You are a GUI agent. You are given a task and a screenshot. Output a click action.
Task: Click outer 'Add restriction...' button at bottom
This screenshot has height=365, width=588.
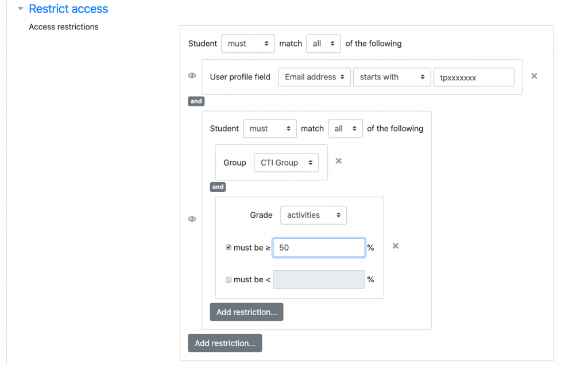225,343
